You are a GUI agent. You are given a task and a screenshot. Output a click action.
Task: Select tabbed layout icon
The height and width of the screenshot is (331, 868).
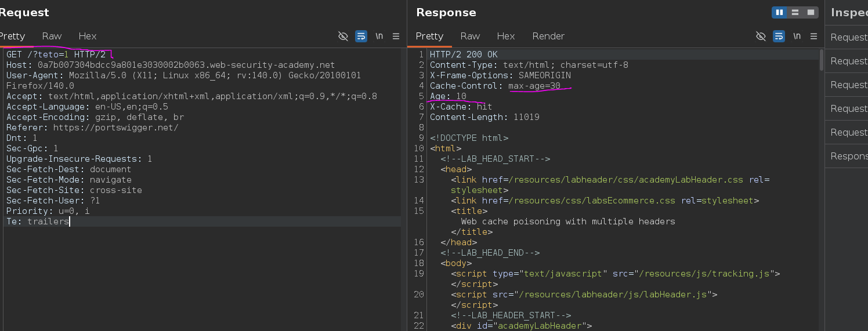[x=811, y=12]
